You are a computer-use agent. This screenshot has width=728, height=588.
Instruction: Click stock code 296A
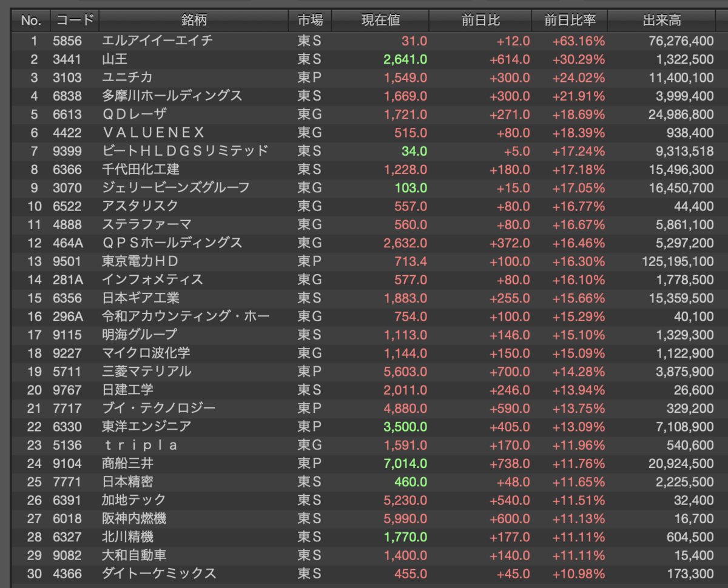68,316
